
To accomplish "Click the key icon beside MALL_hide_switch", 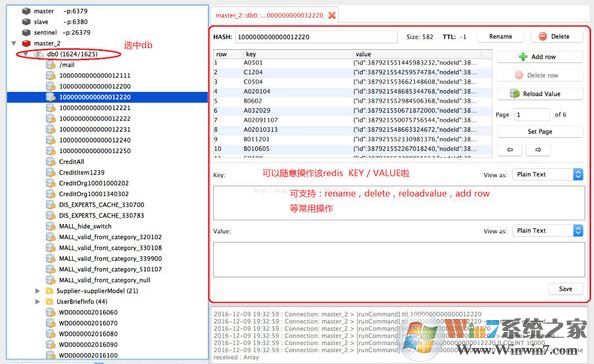I will coord(51,226).
